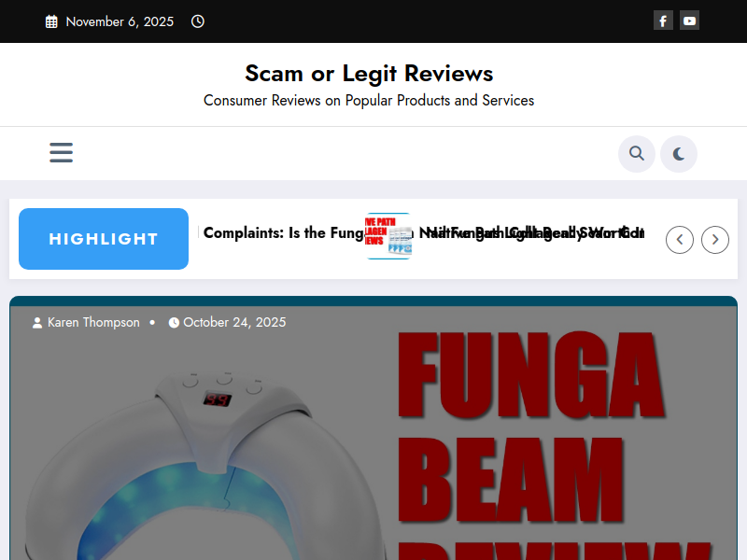Click the clock icon beside October 24 date

[x=174, y=323]
